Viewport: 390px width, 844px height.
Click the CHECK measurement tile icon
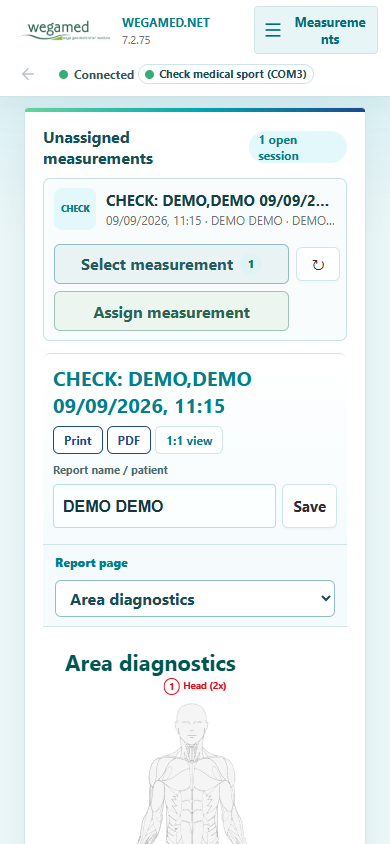click(x=75, y=209)
